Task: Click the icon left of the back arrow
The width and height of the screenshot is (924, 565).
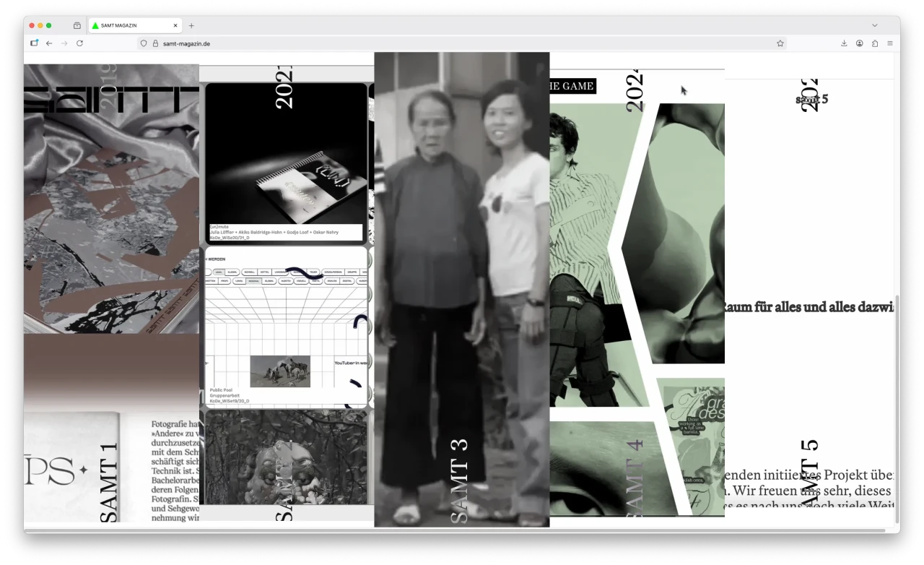Action: 34,43
